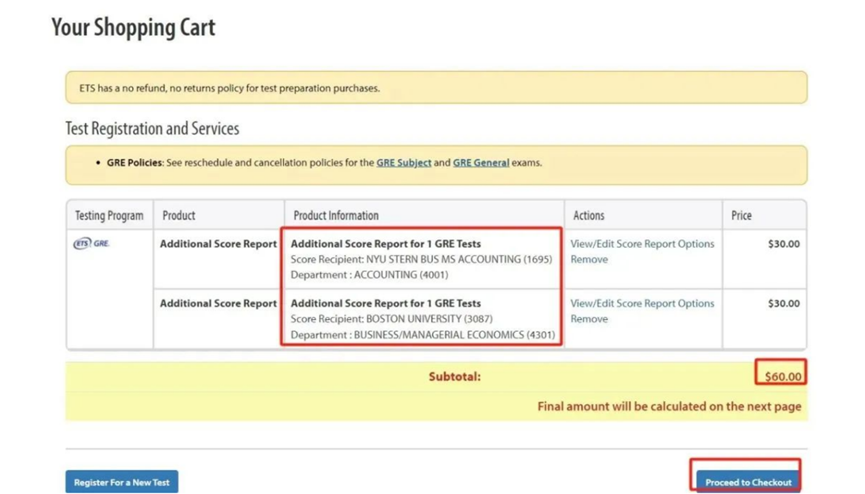Click the $60.00 subtotal amount
This screenshot has width=865, height=494.
point(783,377)
